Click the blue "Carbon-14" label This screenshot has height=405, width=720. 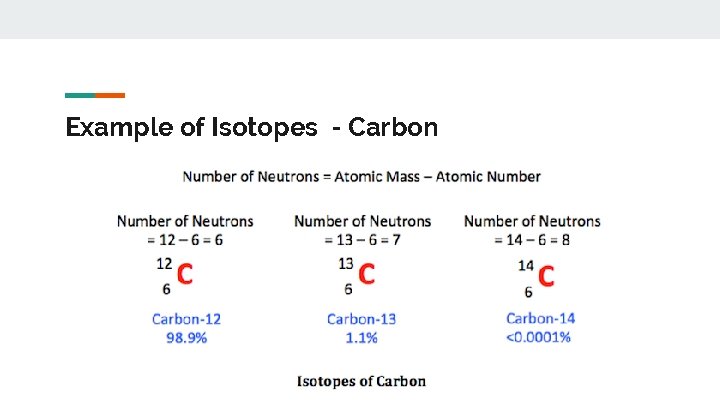pyautogui.click(x=540, y=319)
